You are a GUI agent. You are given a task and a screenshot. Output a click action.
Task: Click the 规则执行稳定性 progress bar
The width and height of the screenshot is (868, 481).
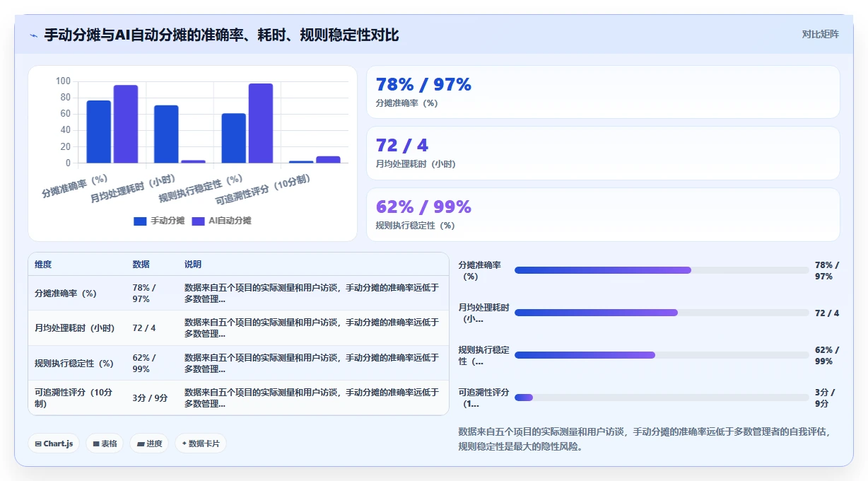coord(662,355)
